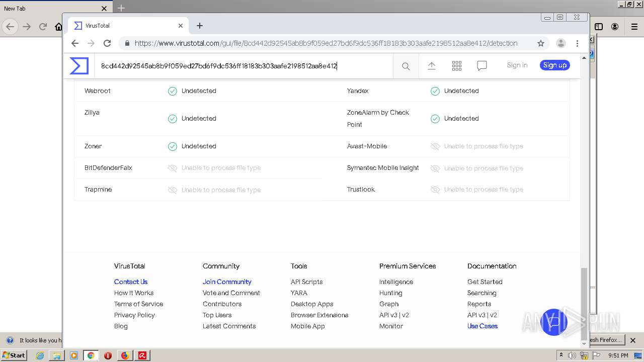Open Top Users link
The width and height of the screenshot is (644, 362).
(x=217, y=315)
